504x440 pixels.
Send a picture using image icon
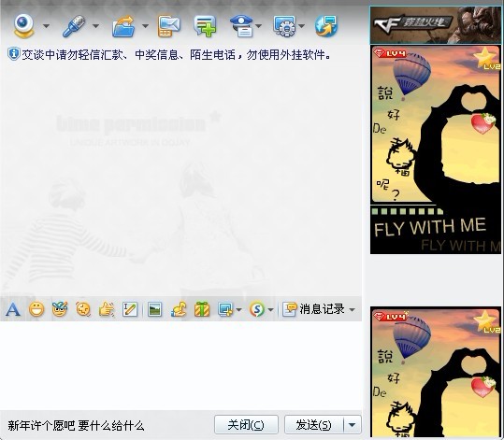[154, 309]
